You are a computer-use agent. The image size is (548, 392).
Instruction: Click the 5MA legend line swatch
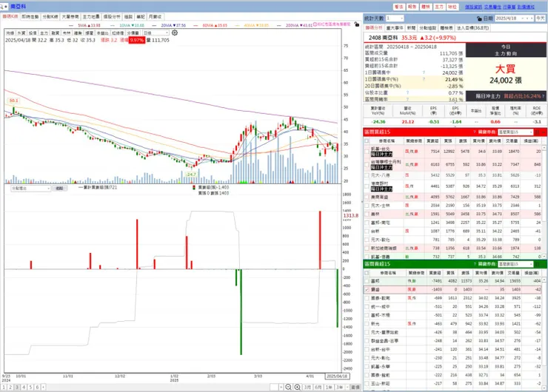(71, 25)
